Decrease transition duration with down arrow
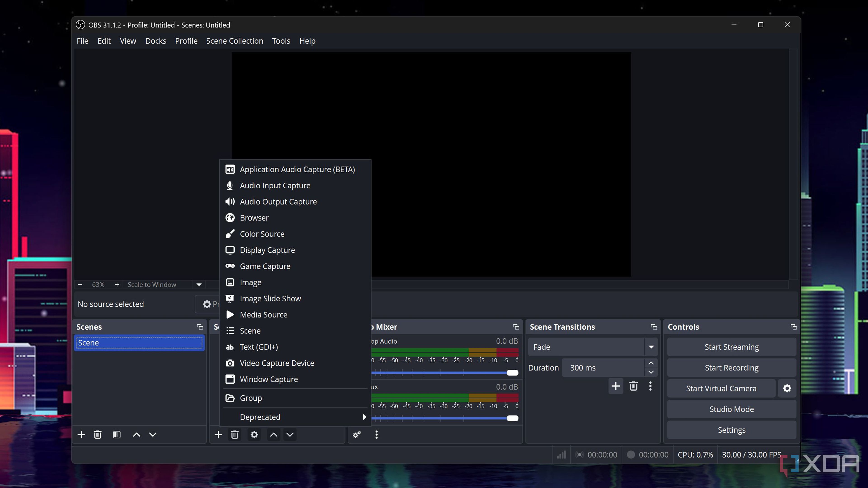The width and height of the screenshot is (868, 488). point(651,372)
